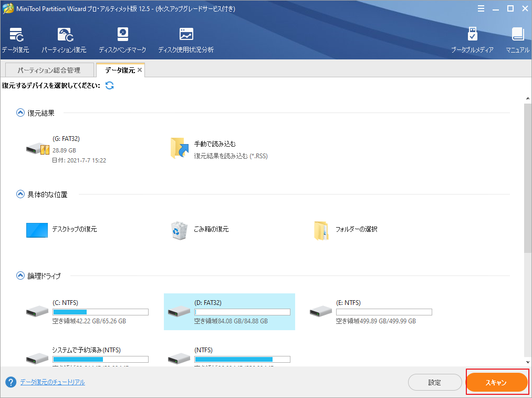532x398 pixels.
Task: Click the フォルダーの選択 label
Action: [357, 229]
